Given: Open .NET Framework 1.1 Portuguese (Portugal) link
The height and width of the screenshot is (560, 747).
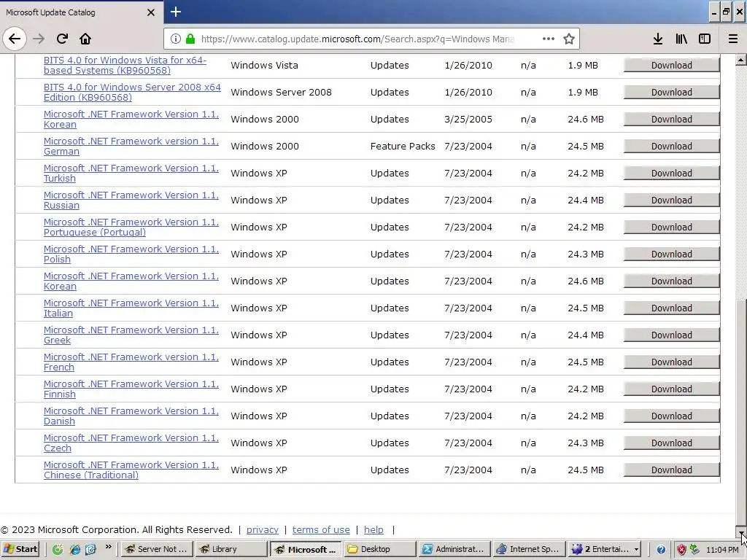Looking at the screenshot, I should tap(131, 227).
